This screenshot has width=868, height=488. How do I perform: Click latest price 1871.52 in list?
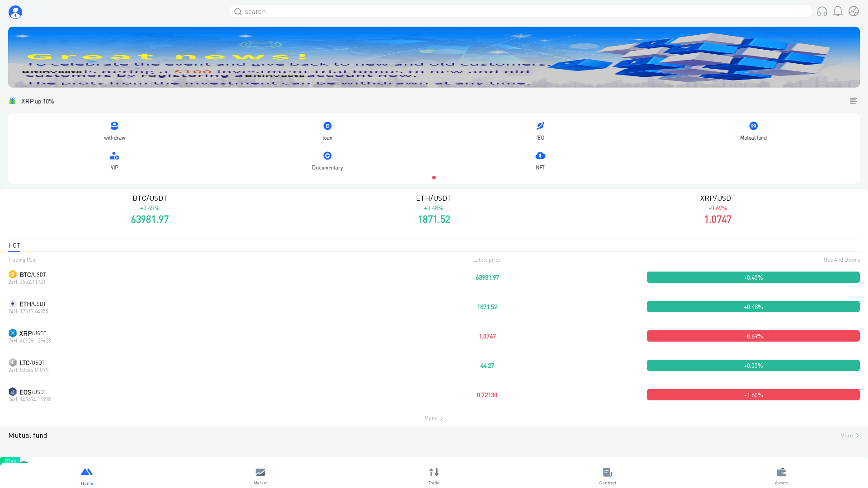tap(487, 307)
